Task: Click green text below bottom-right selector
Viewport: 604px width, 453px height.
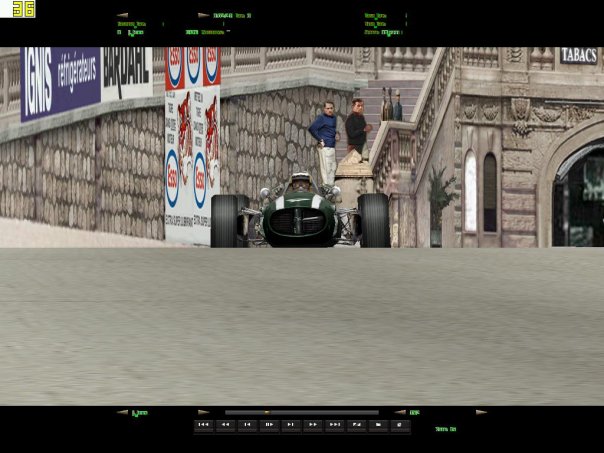Action: pos(446,429)
